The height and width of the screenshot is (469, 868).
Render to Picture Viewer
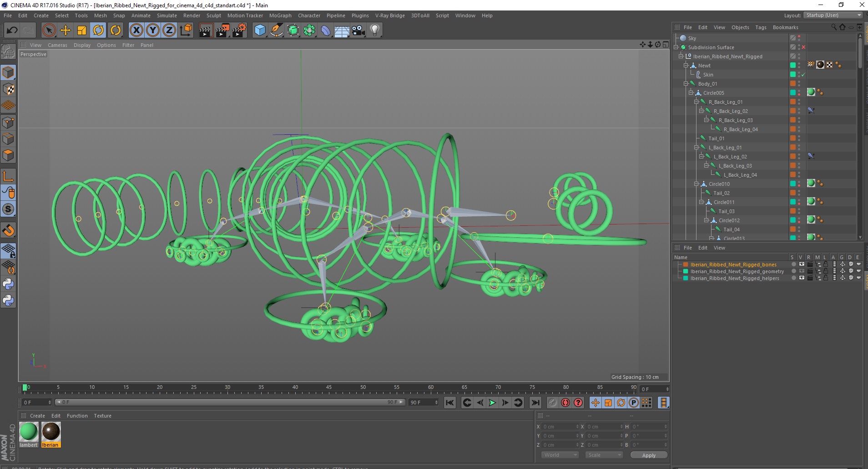pos(222,31)
